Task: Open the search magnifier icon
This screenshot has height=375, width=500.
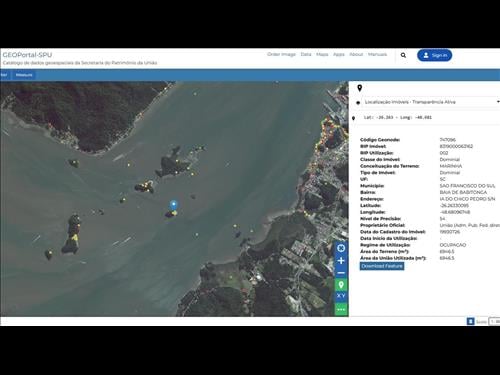Action: pyautogui.click(x=403, y=55)
